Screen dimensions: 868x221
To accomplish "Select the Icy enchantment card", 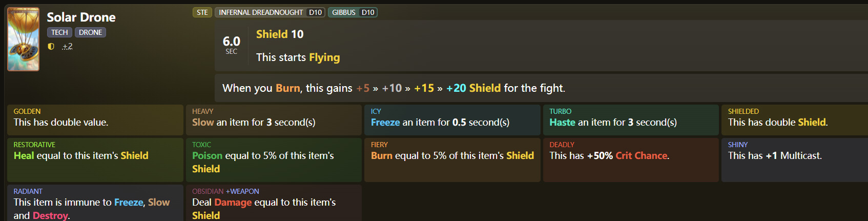I will [x=452, y=119].
